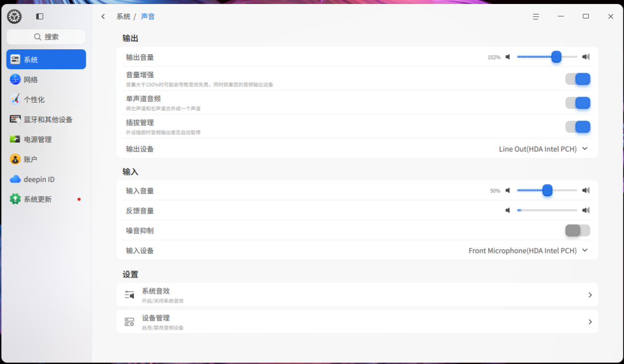Click the 输入音量 high-volume speaker icon
This screenshot has width=624, height=364.
[x=586, y=190]
